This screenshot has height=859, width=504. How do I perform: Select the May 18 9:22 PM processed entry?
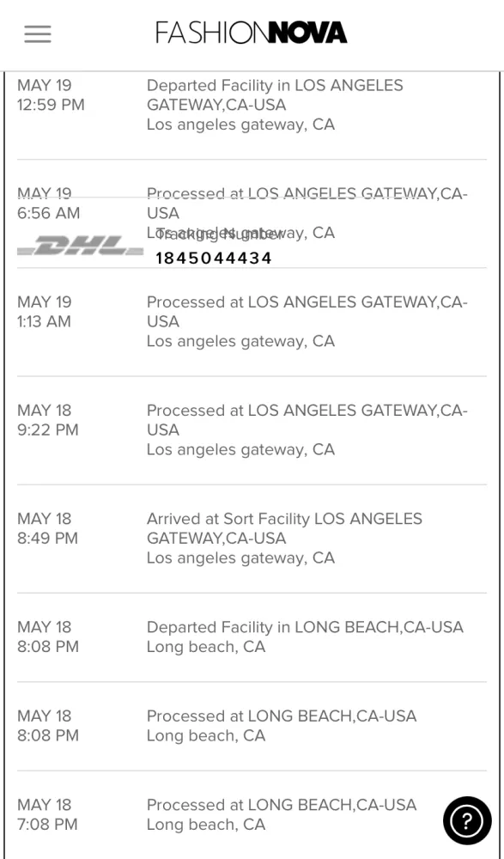[252, 430]
